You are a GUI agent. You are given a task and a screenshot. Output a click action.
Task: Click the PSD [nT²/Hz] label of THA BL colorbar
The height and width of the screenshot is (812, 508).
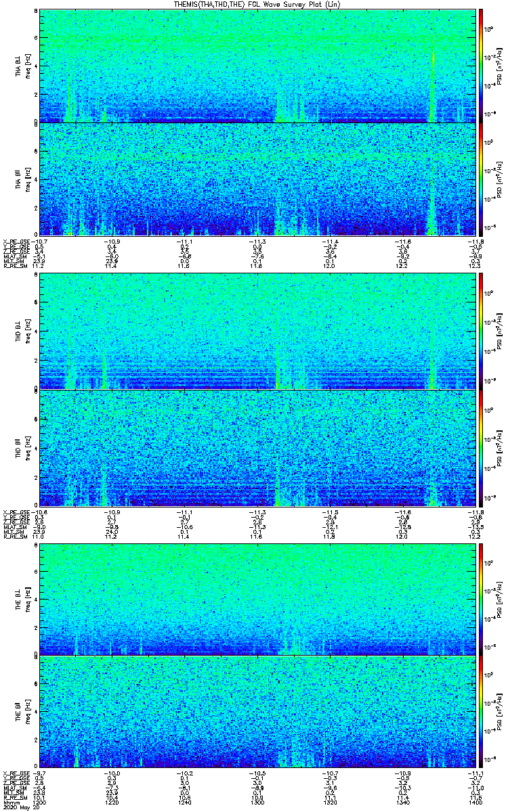pyautogui.click(x=499, y=66)
